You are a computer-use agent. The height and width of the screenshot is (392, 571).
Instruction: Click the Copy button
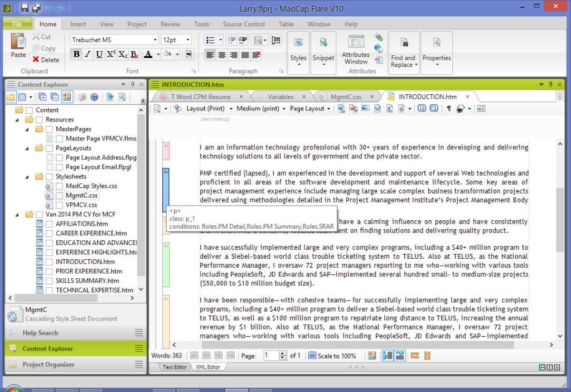click(44, 48)
